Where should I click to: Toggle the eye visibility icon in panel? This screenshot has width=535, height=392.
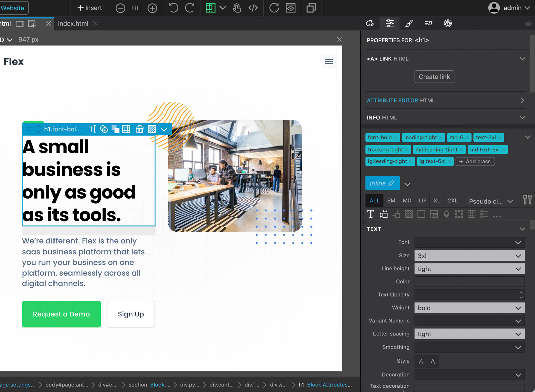[528, 24]
